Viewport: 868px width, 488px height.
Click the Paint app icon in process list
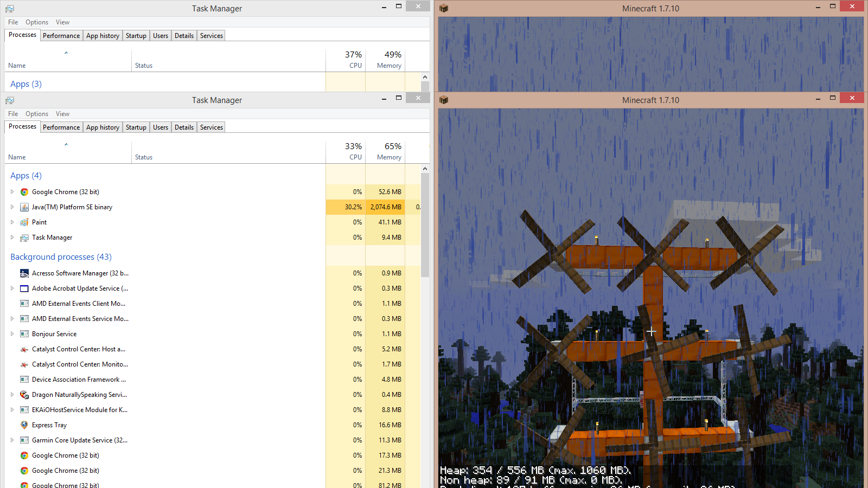click(24, 222)
